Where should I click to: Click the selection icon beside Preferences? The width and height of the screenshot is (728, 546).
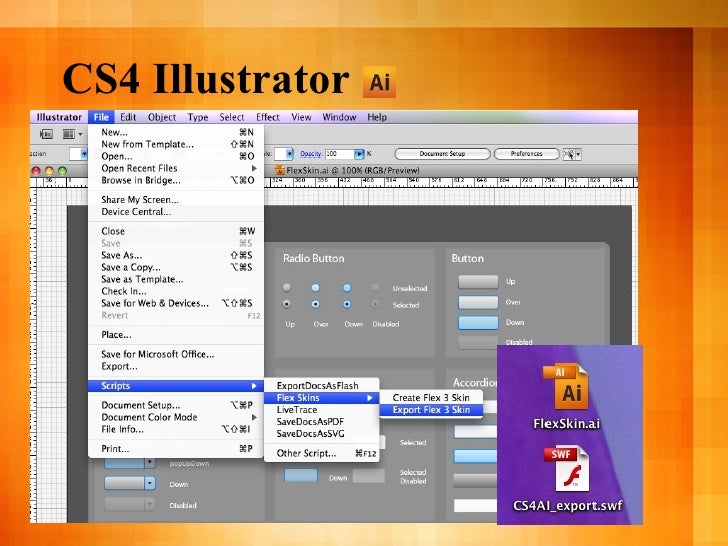pos(569,154)
